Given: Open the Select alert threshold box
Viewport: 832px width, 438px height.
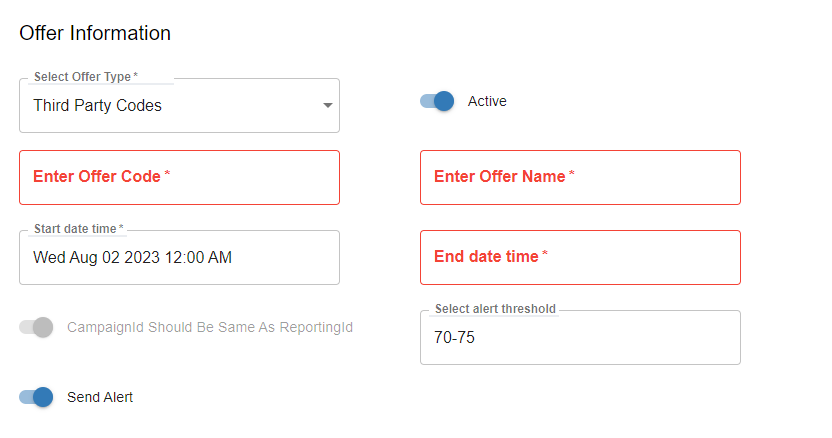Looking at the screenshot, I should (x=580, y=338).
